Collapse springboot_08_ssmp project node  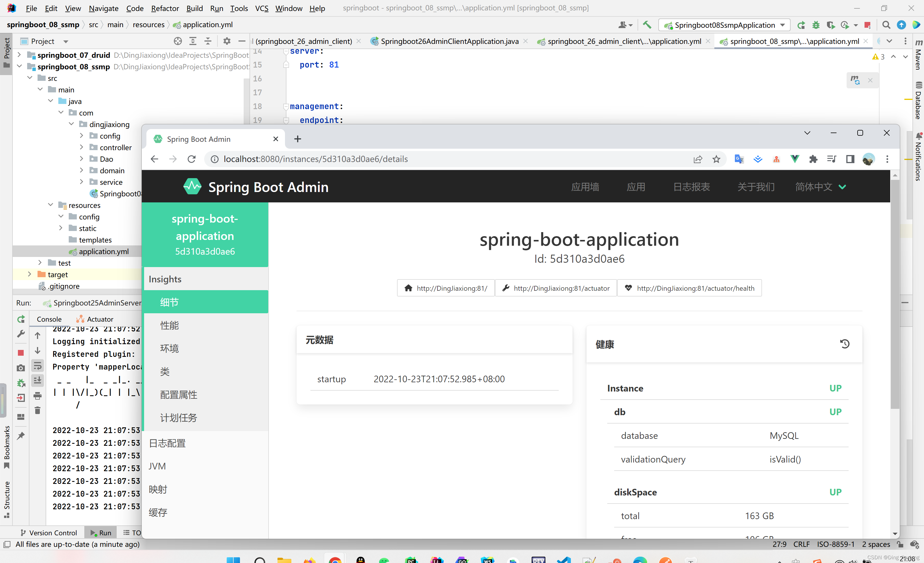tap(19, 66)
